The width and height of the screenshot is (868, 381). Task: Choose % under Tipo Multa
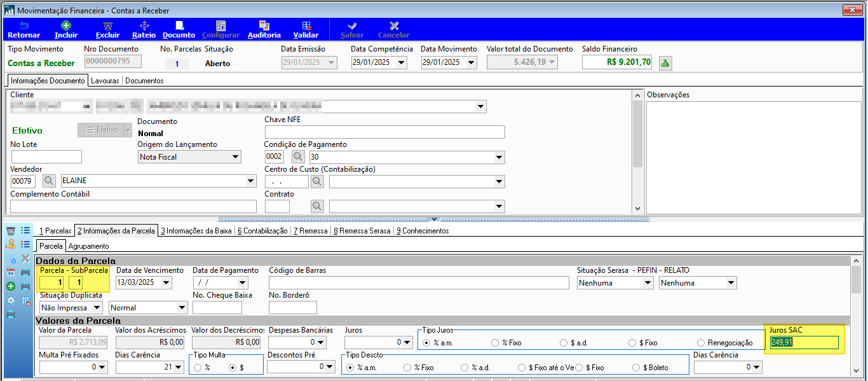pyautogui.click(x=202, y=368)
